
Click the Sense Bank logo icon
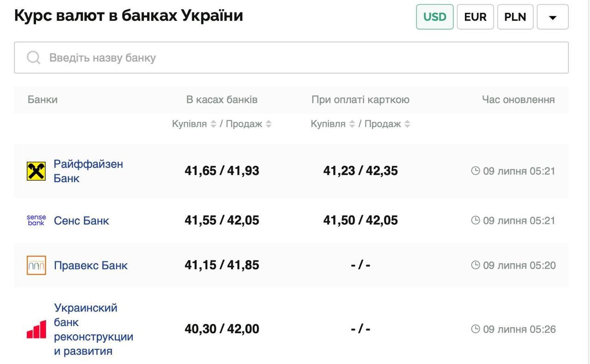[x=36, y=220]
